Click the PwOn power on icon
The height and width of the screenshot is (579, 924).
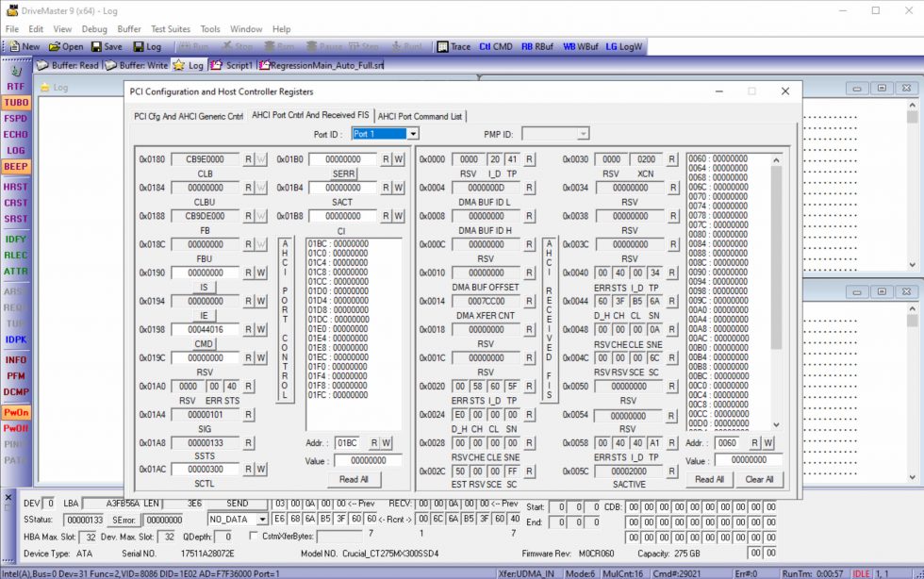click(x=16, y=412)
